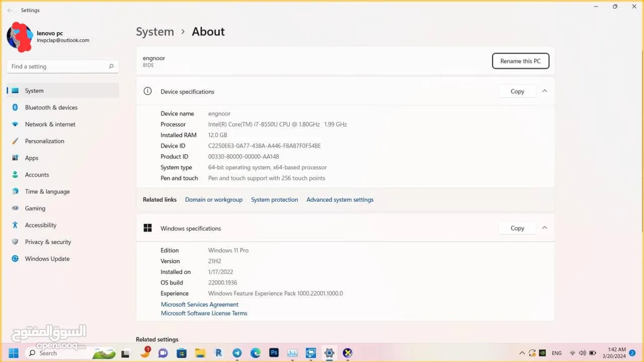This screenshot has height=362, width=644.
Task: Open the Wi-Fi network tray icon
Action: coord(572,353)
